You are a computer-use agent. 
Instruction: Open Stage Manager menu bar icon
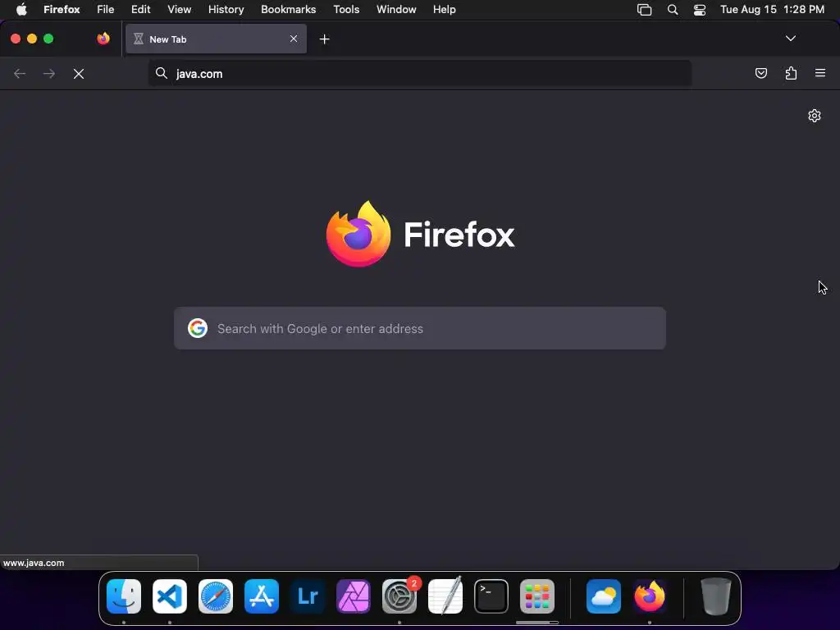[x=645, y=10]
